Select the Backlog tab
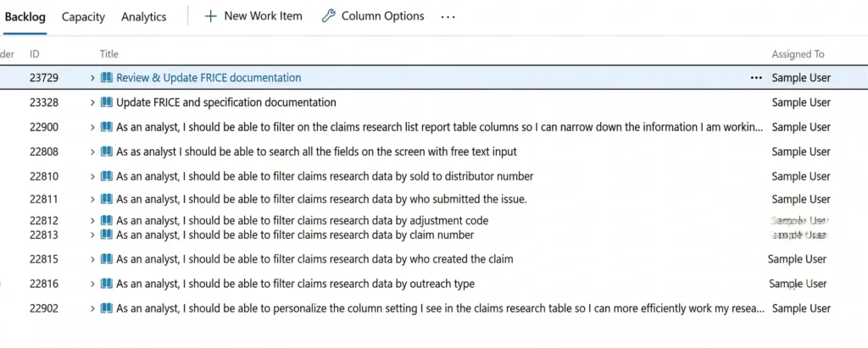Viewport: 868px width, 348px height. 25,17
